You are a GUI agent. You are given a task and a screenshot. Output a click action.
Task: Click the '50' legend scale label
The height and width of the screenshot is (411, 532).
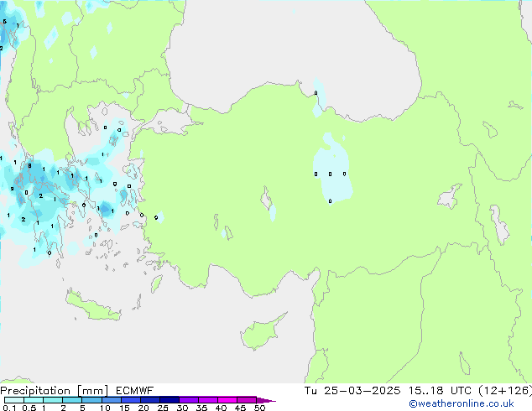(259, 408)
